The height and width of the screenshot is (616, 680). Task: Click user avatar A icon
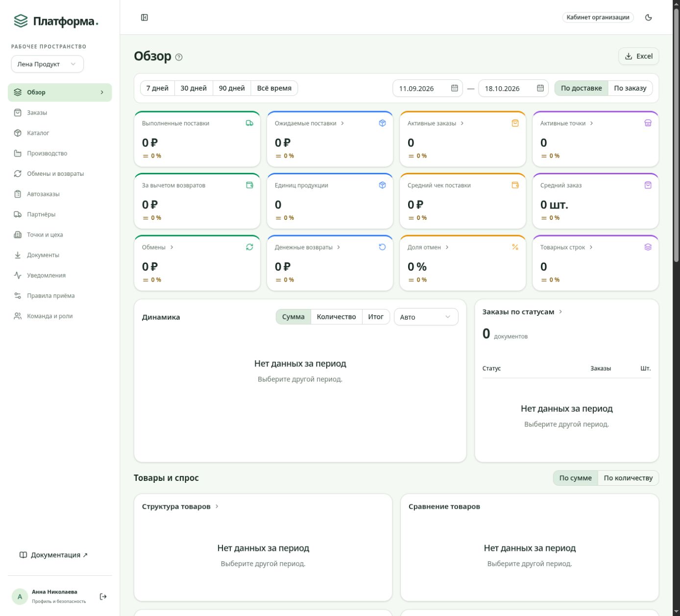[x=20, y=596]
